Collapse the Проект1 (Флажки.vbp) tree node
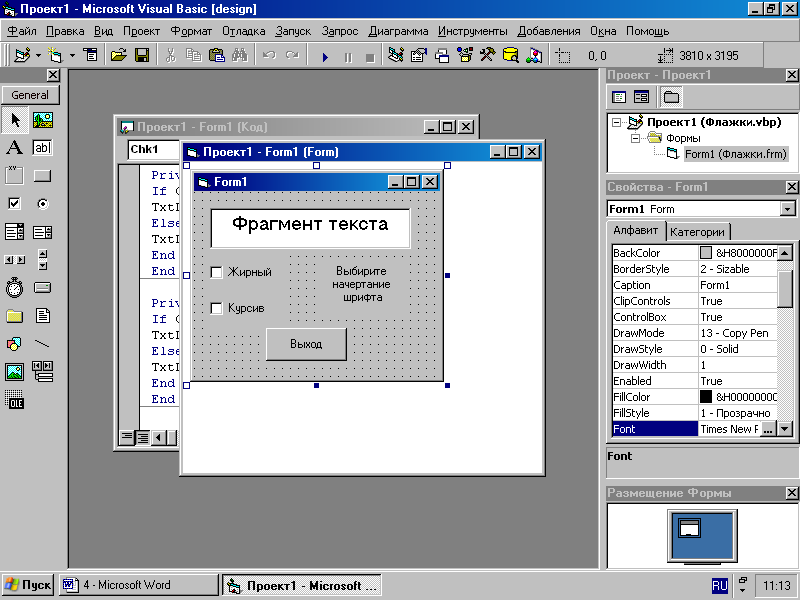The image size is (800, 600). pos(617,122)
